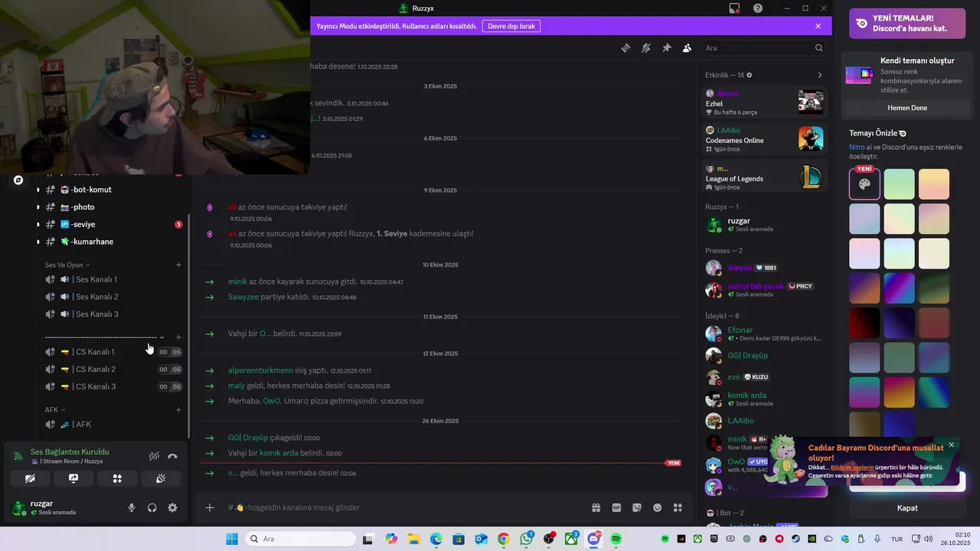The image size is (980, 551).
Task: Click the Hemen Dene button
Action: (907, 108)
